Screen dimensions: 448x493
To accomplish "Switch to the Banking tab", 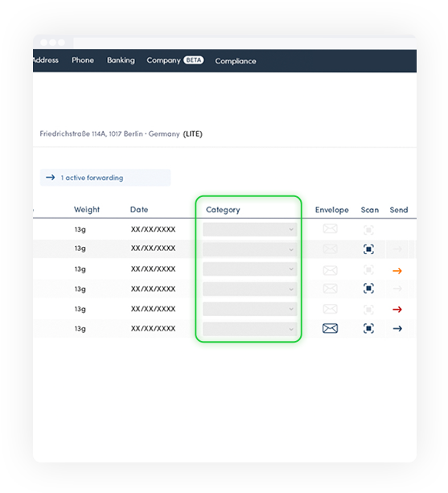I will pos(121,60).
